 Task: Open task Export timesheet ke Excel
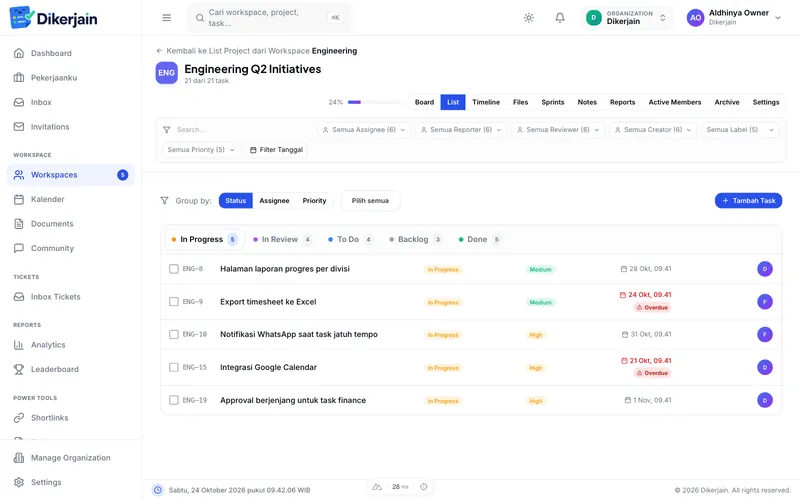click(268, 302)
